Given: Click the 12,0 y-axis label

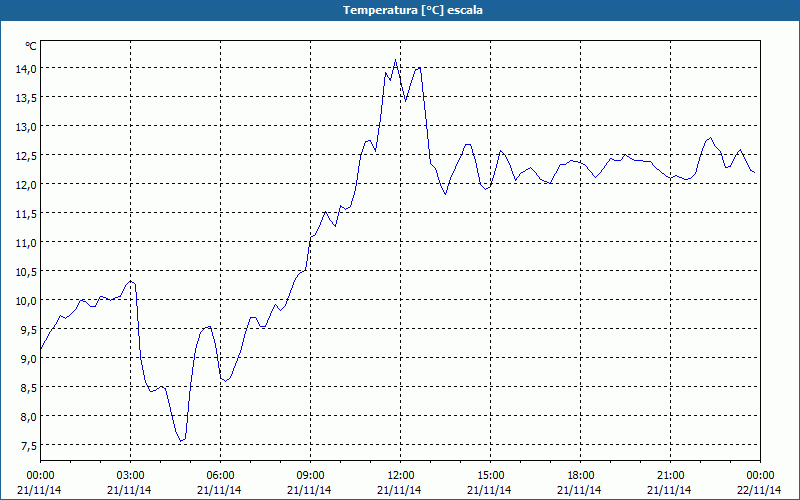Looking at the screenshot, I should tap(26, 185).
